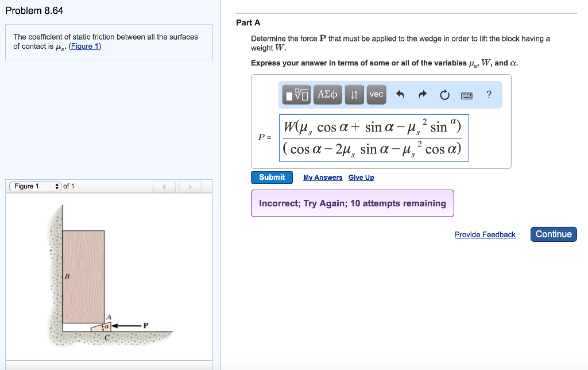Click the denominator of the entered formula
This screenshot has height=370, width=588.
coord(372,149)
